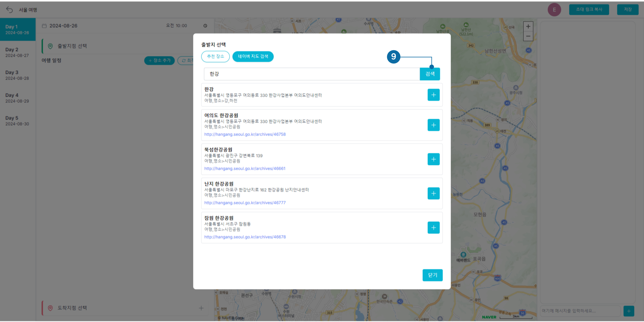This screenshot has width=644, height=322.
Task: Focus the 한강 search input field
Action: point(312,74)
